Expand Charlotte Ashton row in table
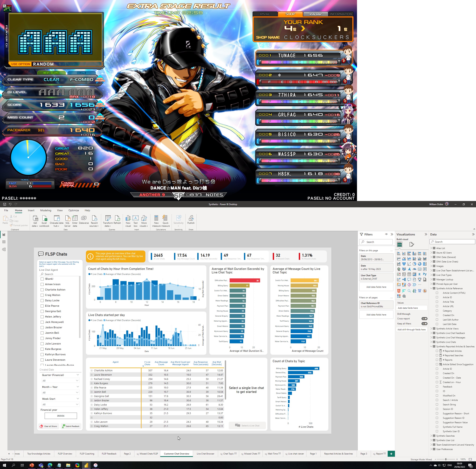This screenshot has height=469, width=476. pos(91,371)
